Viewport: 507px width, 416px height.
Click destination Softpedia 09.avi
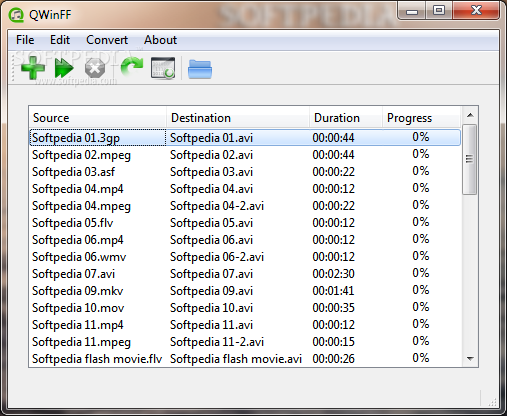(x=211, y=291)
